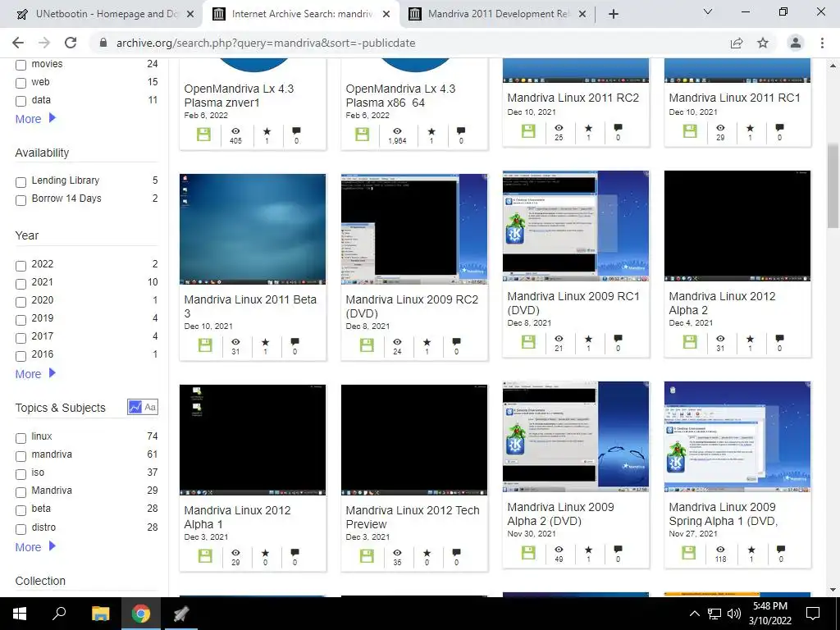Show hidden system tray icons
This screenshot has width=840, height=630.
click(x=694, y=614)
